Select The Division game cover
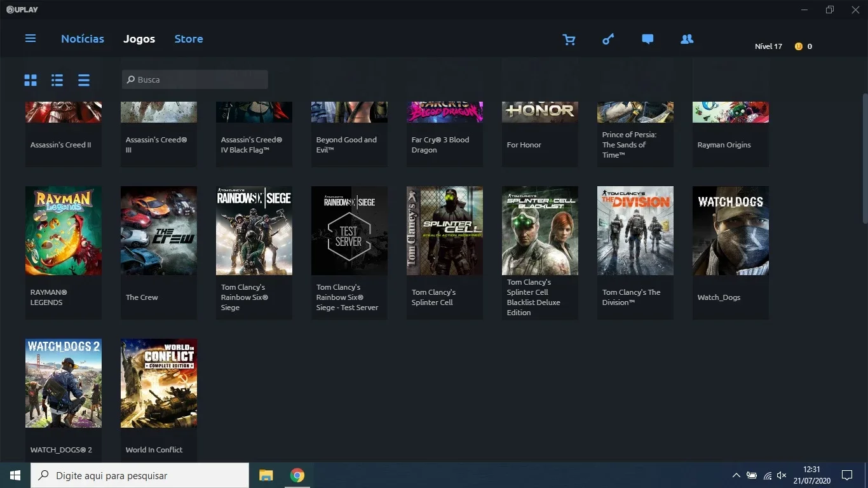The image size is (868, 488). (635, 231)
